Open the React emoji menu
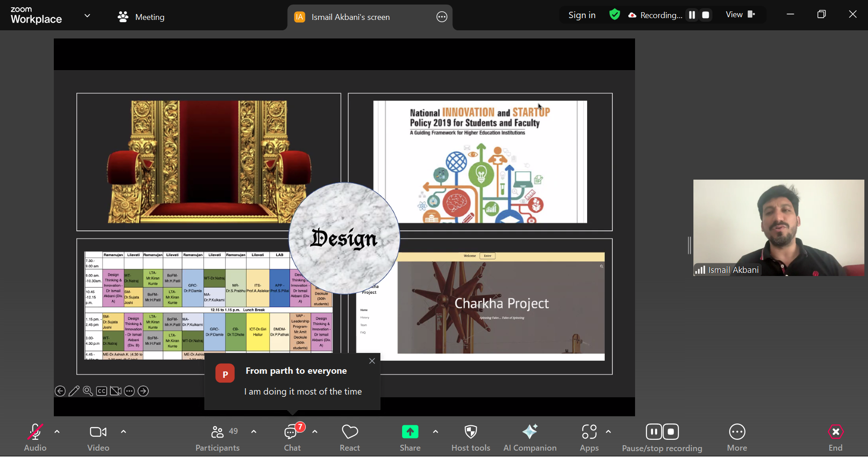 coord(350,437)
